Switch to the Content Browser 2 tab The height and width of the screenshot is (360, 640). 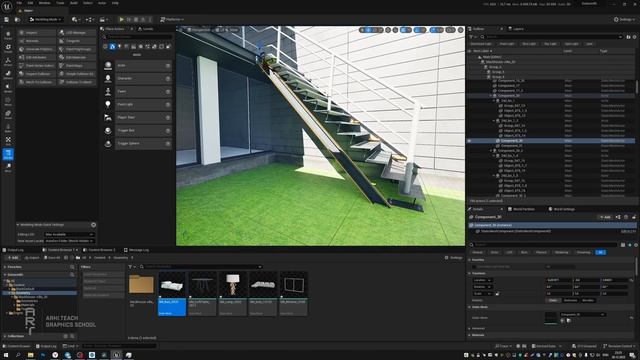pos(100,250)
